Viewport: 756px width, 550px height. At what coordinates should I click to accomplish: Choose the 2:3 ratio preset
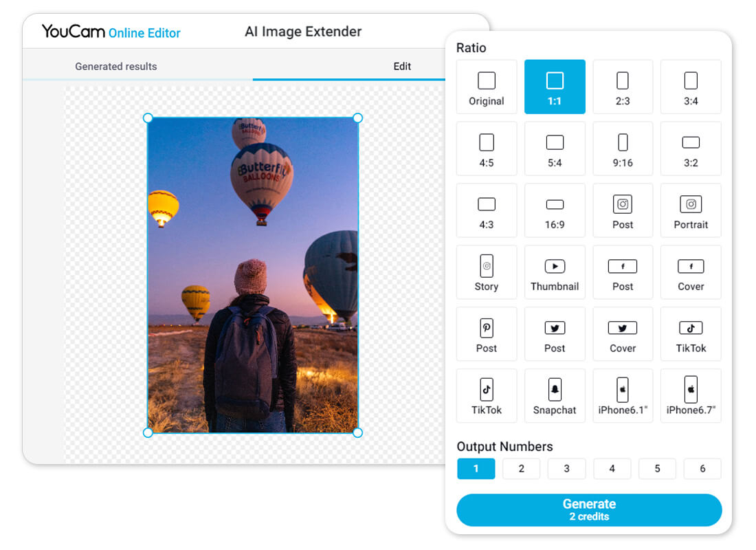click(623, 87)
